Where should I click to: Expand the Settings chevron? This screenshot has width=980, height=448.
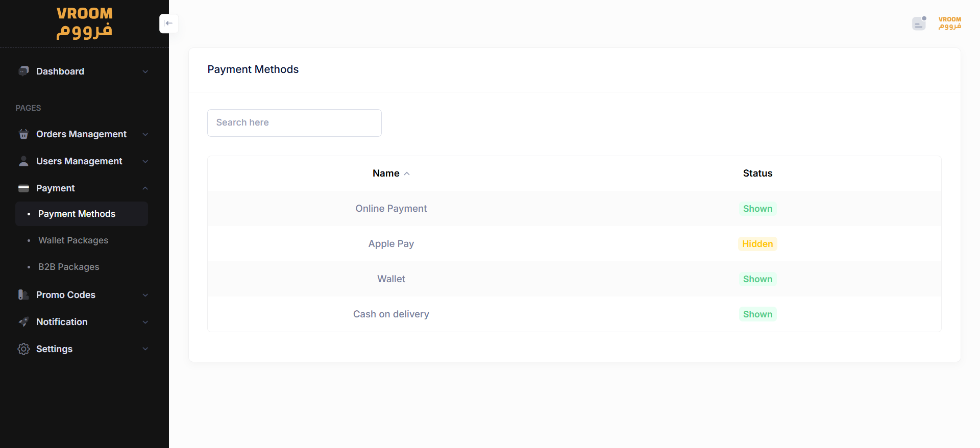click(145, 349)
